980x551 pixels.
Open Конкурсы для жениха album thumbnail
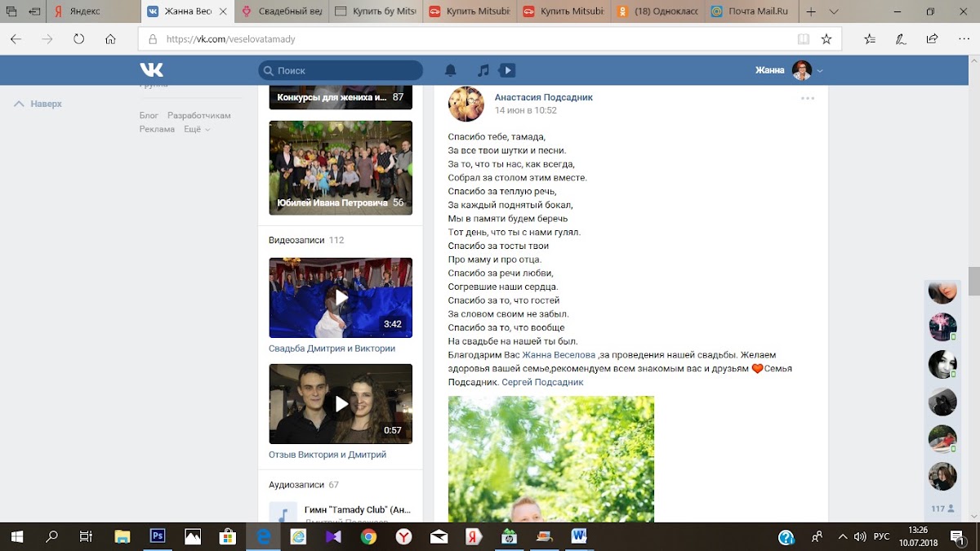[x=341, y=97]
